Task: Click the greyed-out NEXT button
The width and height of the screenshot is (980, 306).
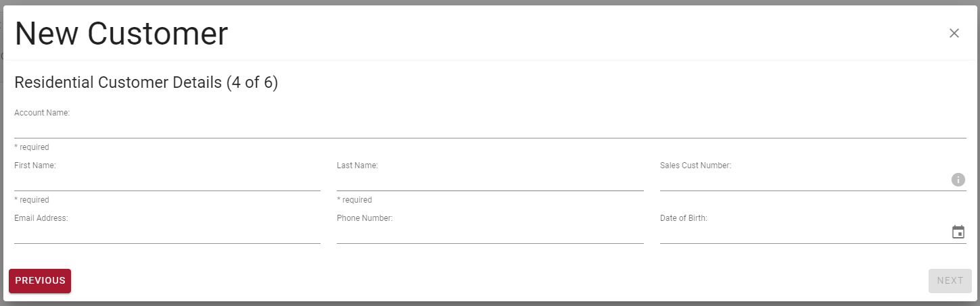Action: click(950, 281)
